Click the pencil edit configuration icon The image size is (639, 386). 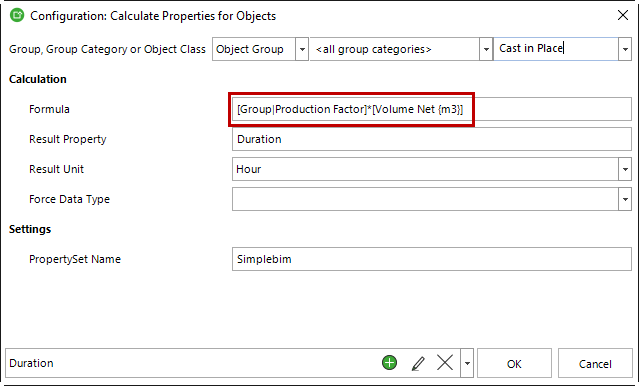418,363
